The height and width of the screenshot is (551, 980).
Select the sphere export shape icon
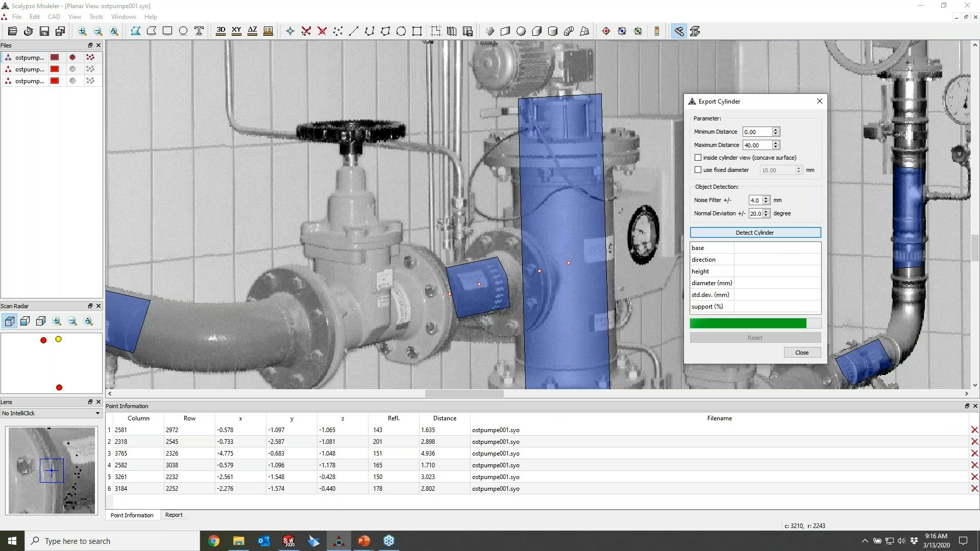click(x=521, y=31)
